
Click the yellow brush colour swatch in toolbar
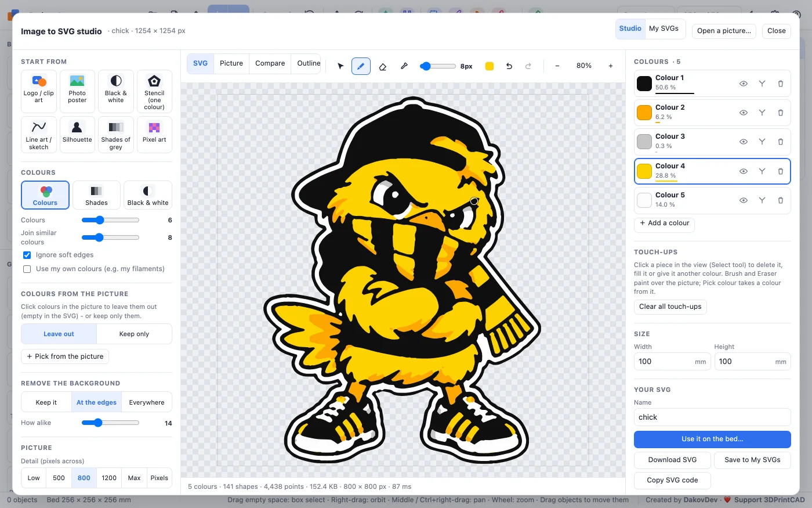click(490, 66)
